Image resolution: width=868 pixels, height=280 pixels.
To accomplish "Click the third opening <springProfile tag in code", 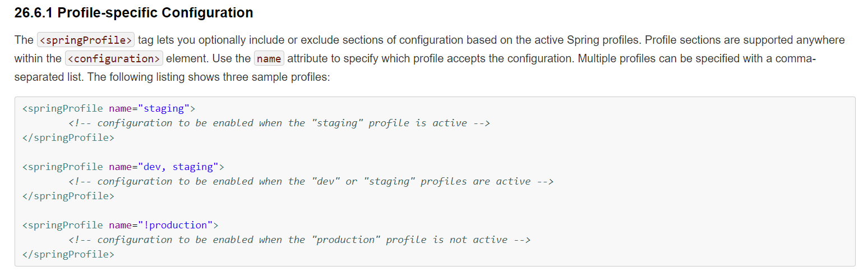I will (63, 225).
